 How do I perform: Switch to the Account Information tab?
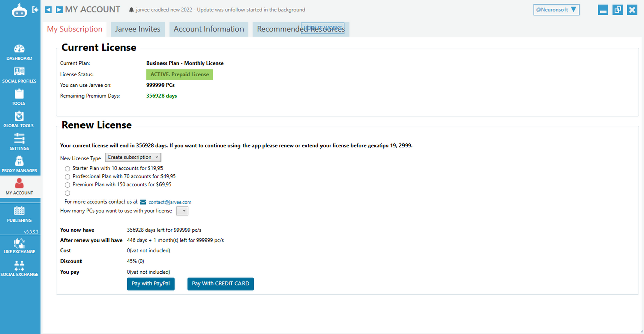click(208, 29)
